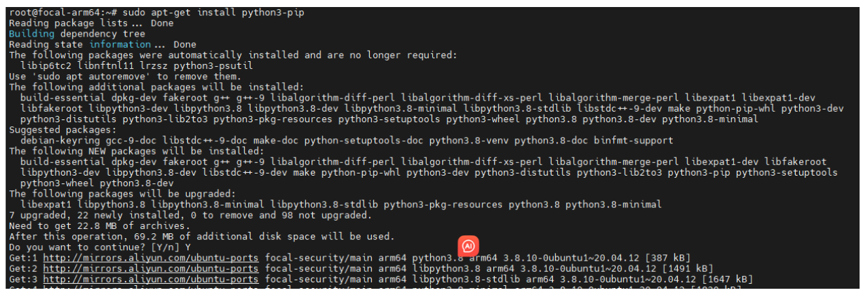Follow the Get:2 mirrors.aliyun.com link
Screen dimensions: 868x307
151,268
